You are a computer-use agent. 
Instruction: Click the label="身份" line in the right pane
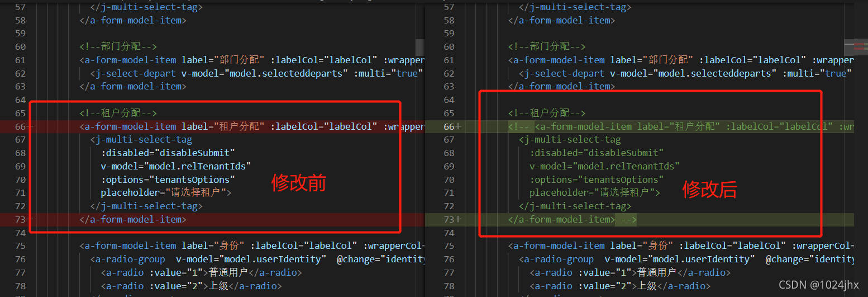tap(681, 246)
